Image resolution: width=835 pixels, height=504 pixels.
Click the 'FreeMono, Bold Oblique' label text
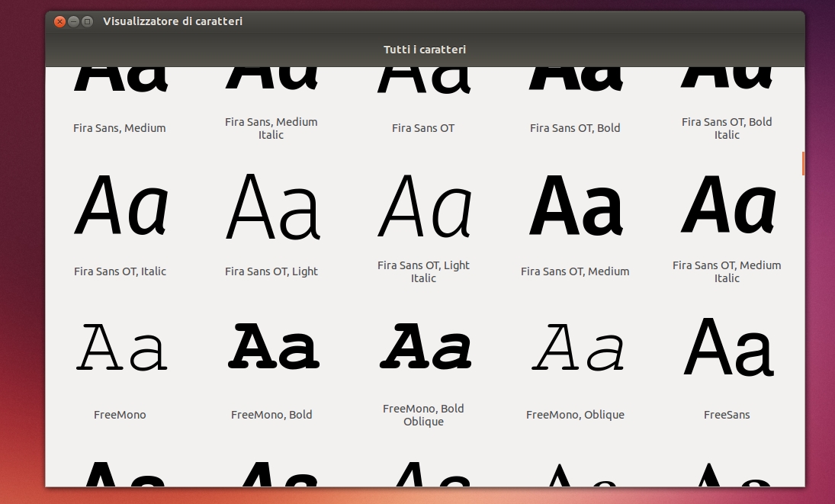(423, 415)
